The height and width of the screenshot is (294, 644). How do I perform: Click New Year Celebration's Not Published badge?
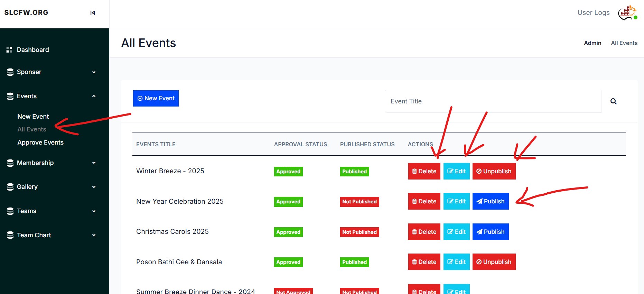pos(360,202)
